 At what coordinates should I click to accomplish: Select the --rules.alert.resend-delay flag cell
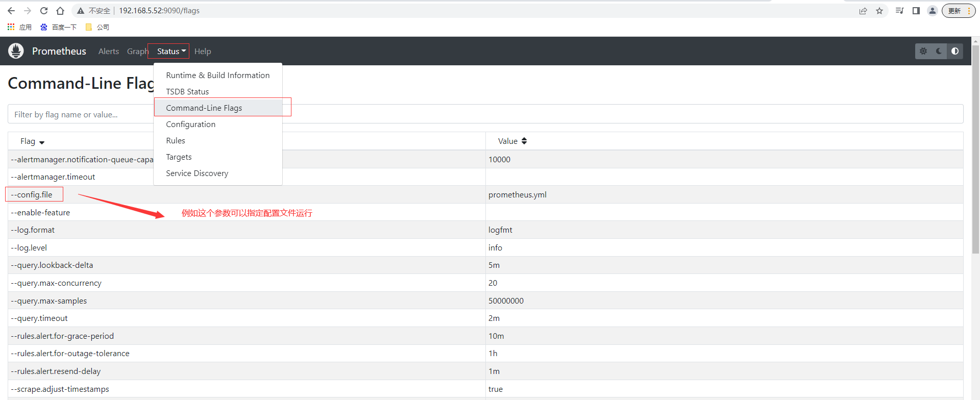247,371
